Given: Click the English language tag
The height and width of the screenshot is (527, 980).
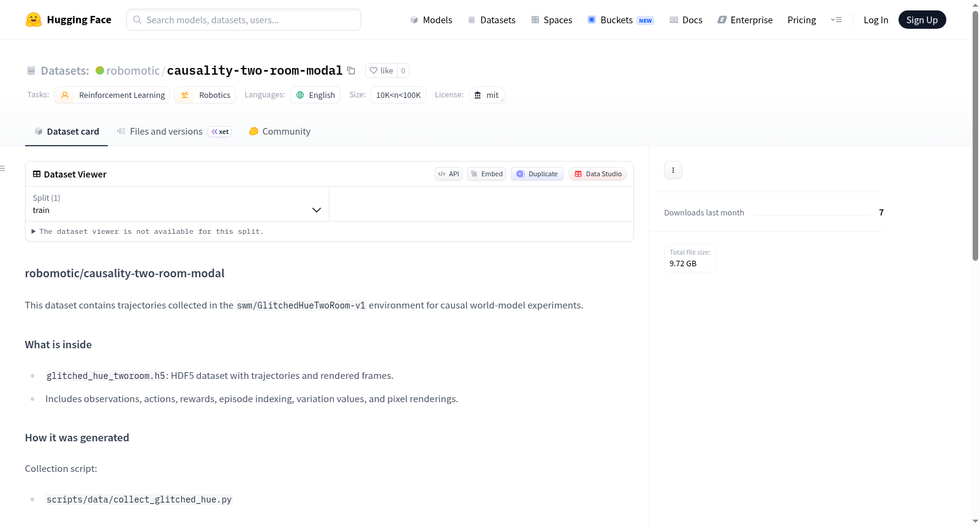Looking at the screenshot, I should tap(315, 95).
